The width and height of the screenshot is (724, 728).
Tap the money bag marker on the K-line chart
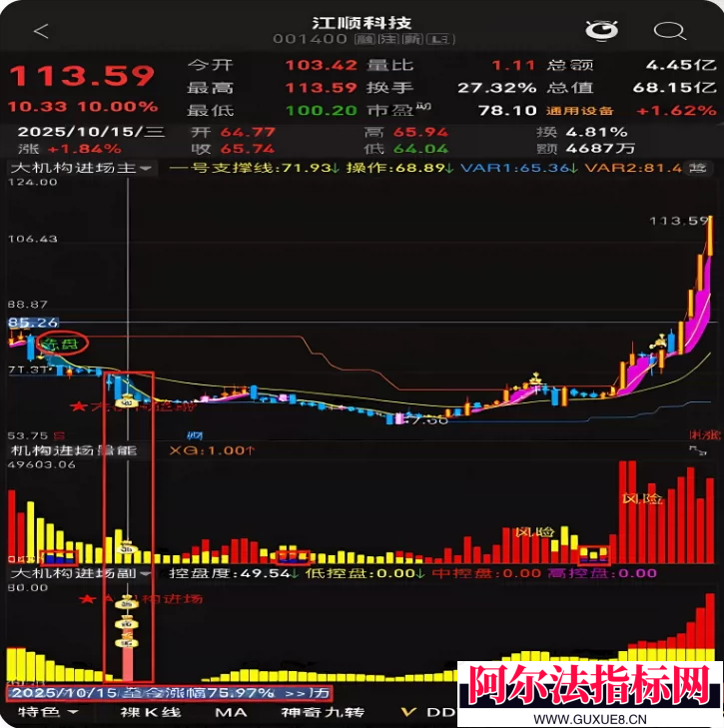[127, 400]
